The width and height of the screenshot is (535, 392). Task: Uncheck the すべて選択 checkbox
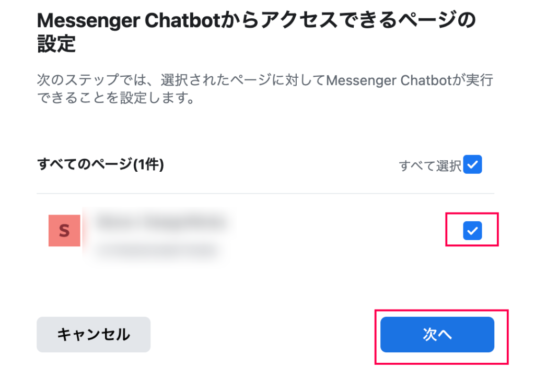[472, 164]
